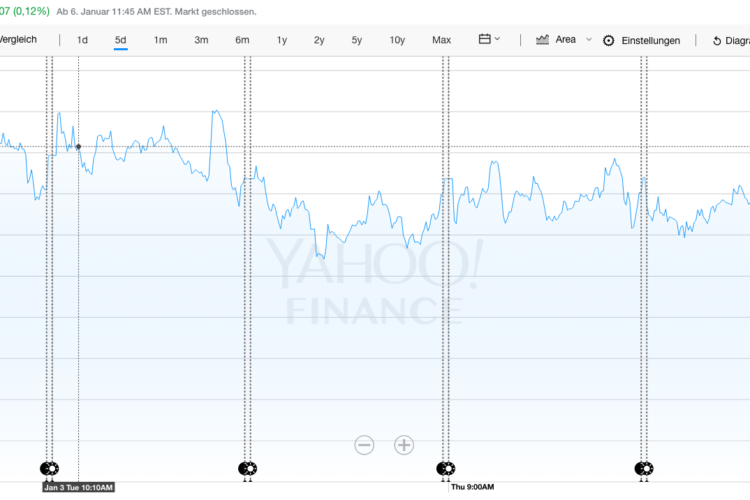The width and height of the screenshot is (750, 500).
Task: Open the Einstellungen gear settings
Action: coord(642,41)
